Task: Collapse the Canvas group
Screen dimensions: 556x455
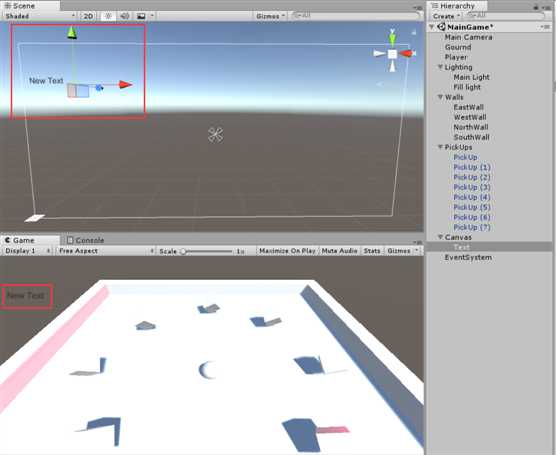Action: 440,237
